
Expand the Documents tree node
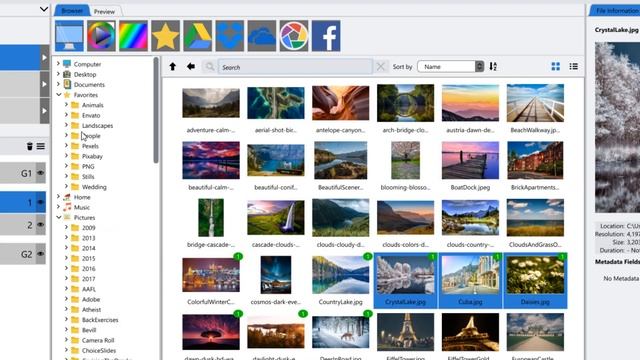click(x=58, y=84)
